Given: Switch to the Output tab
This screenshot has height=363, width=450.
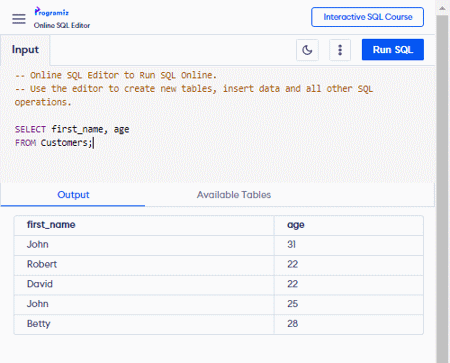Looking at the screenshot, I should 73,195.
